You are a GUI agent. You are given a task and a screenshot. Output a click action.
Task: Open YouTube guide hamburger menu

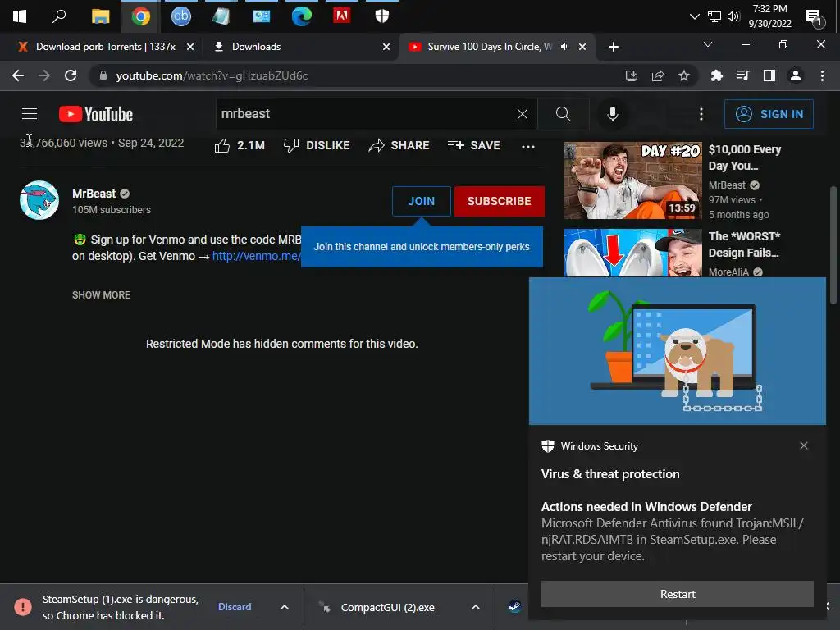tap(30, 113)
